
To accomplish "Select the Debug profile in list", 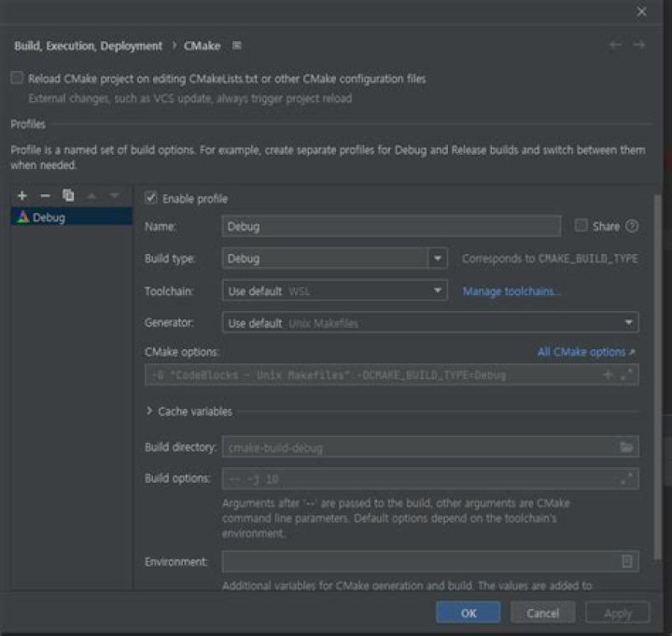I will tap(72, 217).
